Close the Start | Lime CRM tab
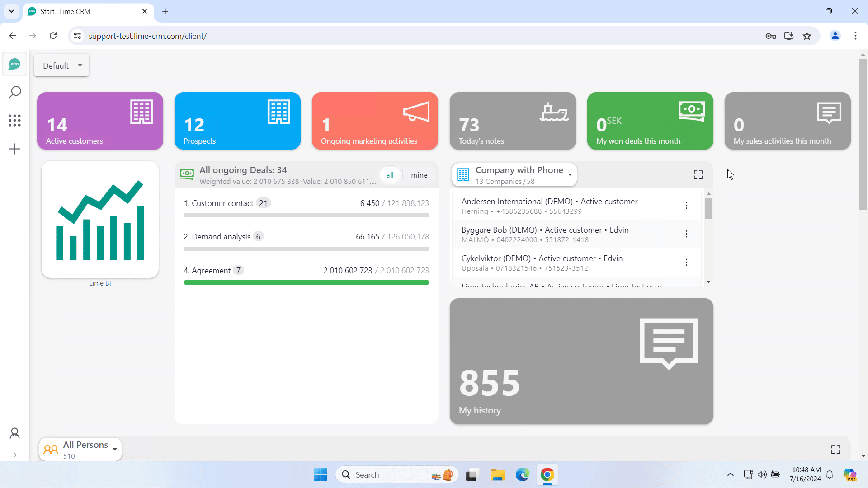 (145, 12)
